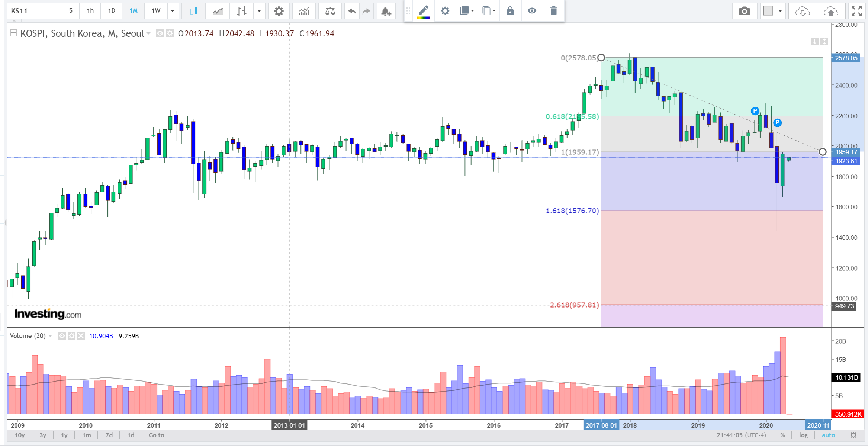The height and width of the screenshot is (447, 868).
Task: Click the 10y range button
Action: pos(20,435)
